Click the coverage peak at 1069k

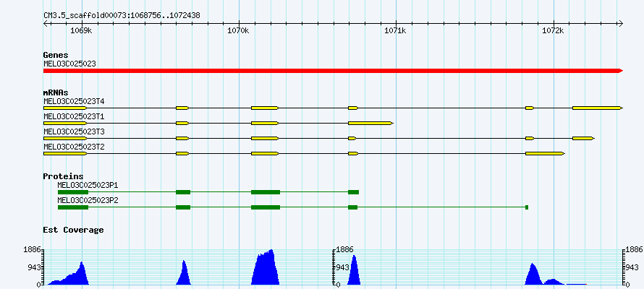(68, 275)
